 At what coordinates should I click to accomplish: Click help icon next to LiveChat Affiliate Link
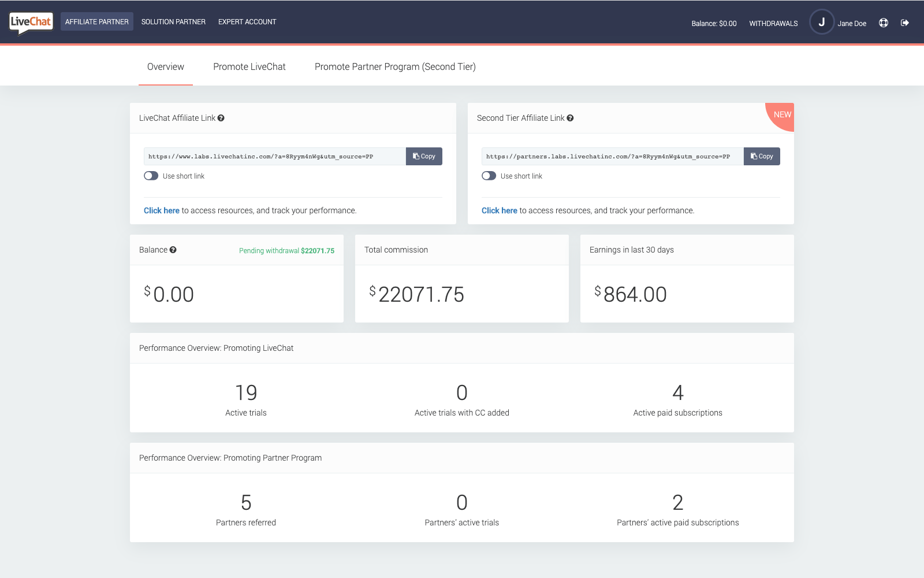tap(221, 118)
